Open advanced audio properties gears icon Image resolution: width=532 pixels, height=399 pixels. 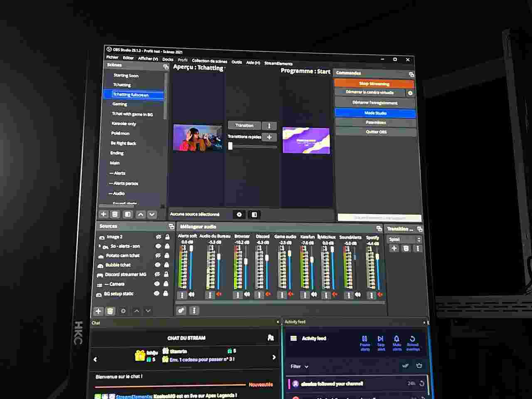pos(181,310)
